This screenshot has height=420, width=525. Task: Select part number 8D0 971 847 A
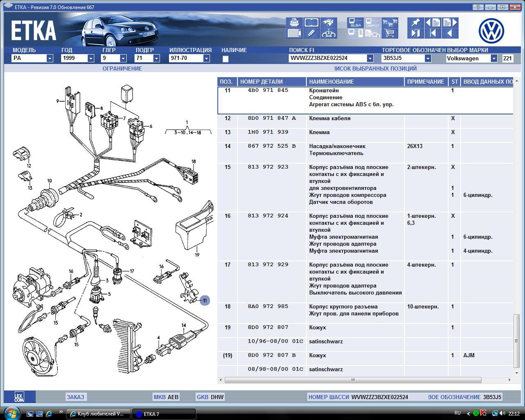(x=272, y=118)
